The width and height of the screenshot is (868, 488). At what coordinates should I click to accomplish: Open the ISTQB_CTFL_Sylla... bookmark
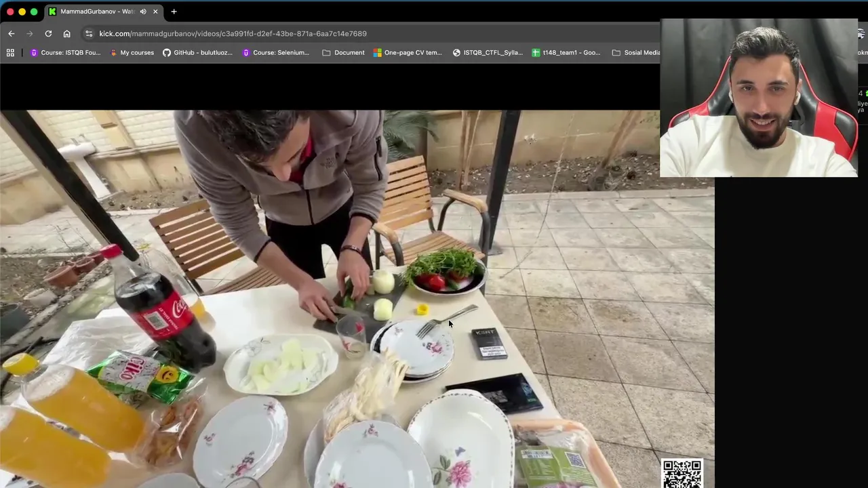(x=488, y=52)
